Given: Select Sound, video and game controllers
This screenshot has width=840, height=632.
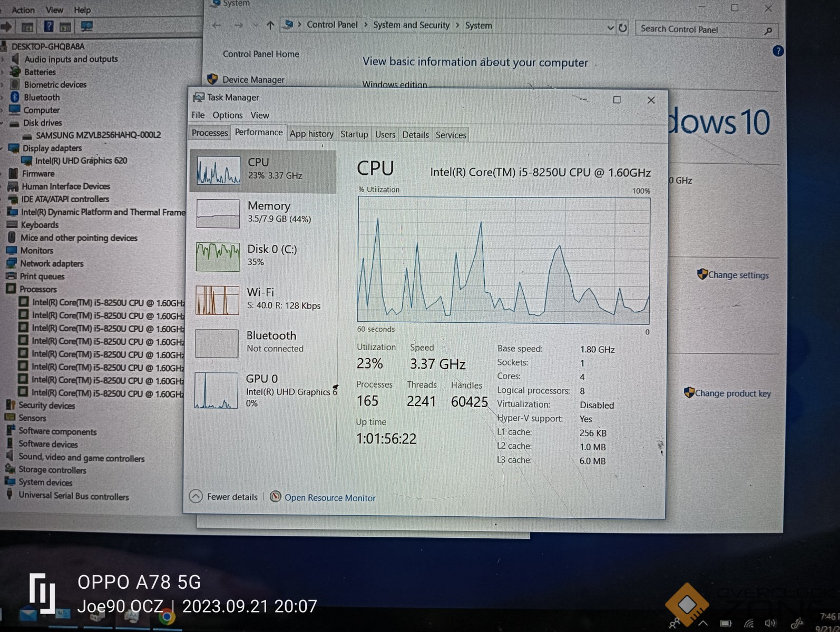Looking at the screenshot, I should pos(82,458).
